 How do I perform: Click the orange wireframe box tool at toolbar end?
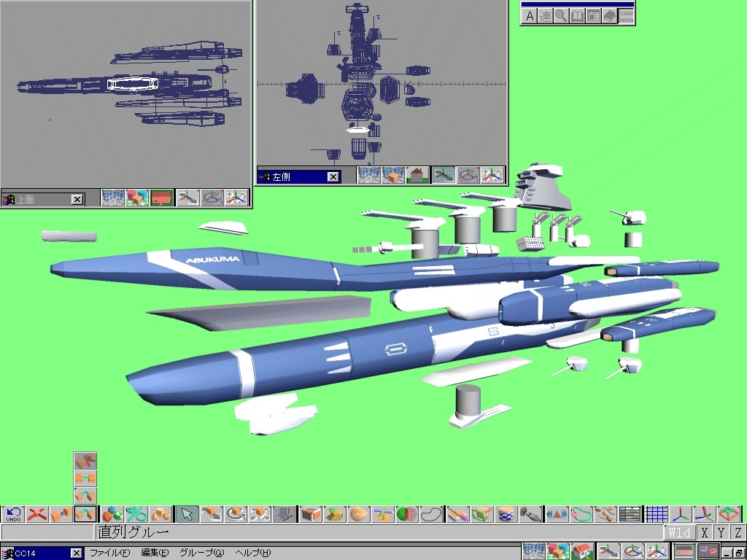tap(729, 514)
